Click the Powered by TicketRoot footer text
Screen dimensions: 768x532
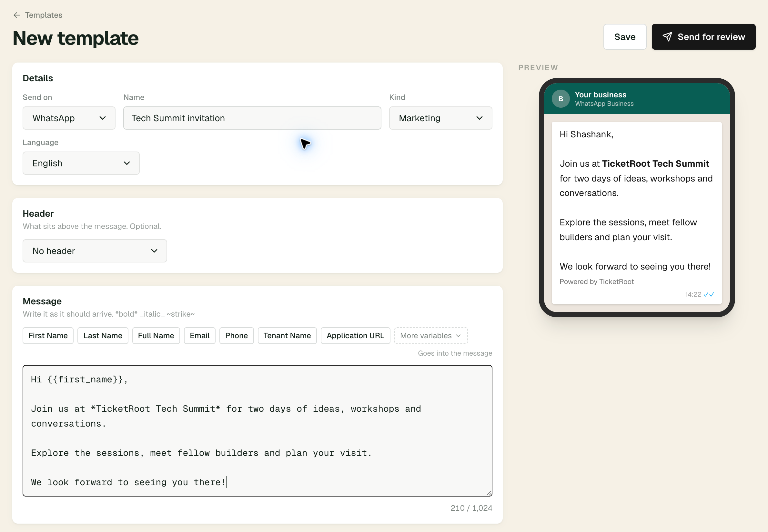[597, 282]
